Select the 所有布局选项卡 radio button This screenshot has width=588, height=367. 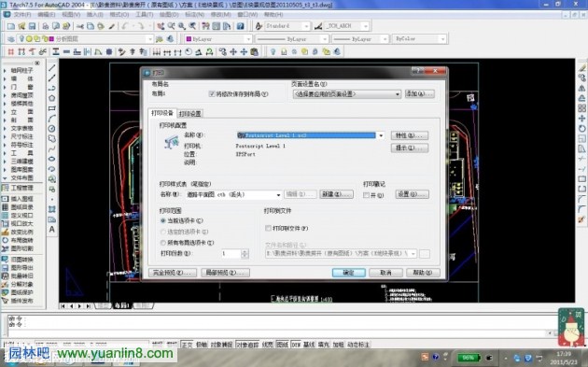[163, 243]
